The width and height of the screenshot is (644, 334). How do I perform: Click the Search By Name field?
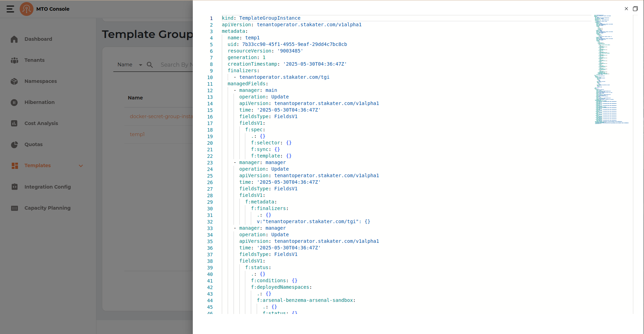(x=176, y=65)
